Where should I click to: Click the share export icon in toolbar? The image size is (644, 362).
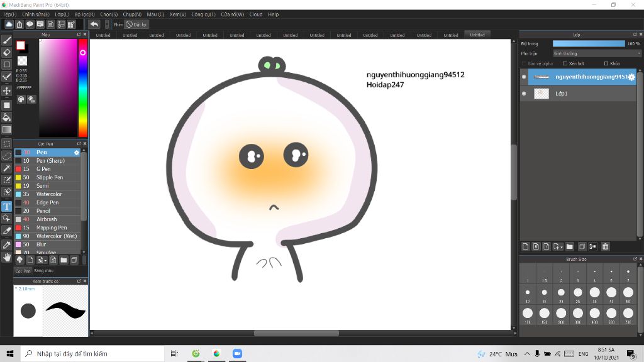[x=19, y=25]
